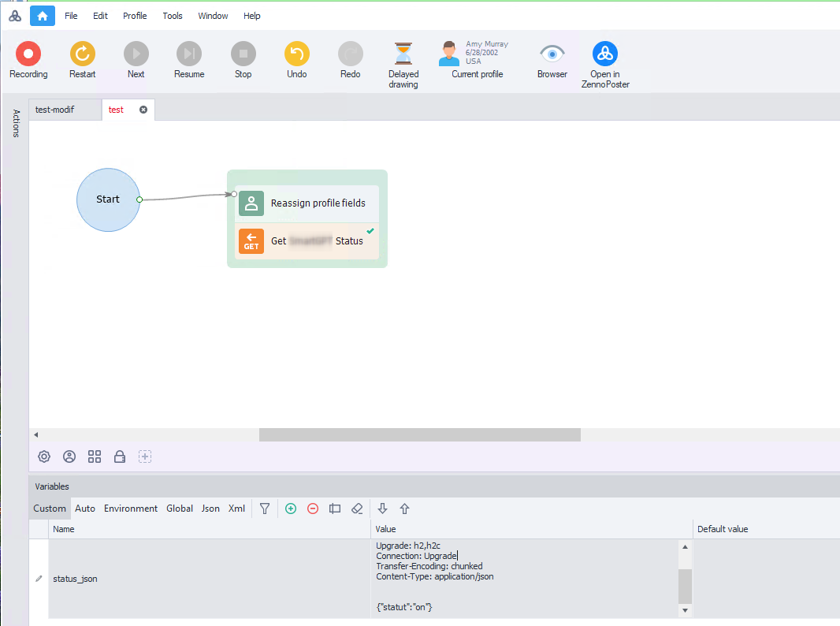Click the variables filter funnel icon

[x=265, y=509]
